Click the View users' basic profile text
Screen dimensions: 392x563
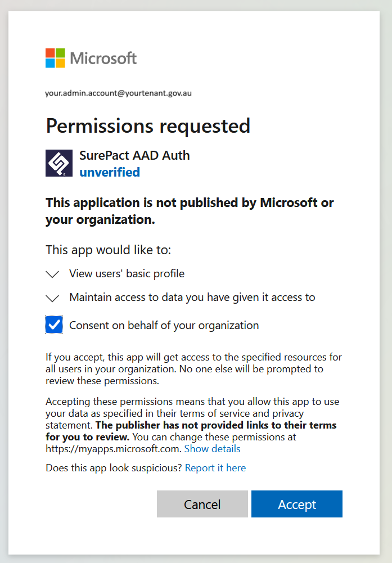127,273
